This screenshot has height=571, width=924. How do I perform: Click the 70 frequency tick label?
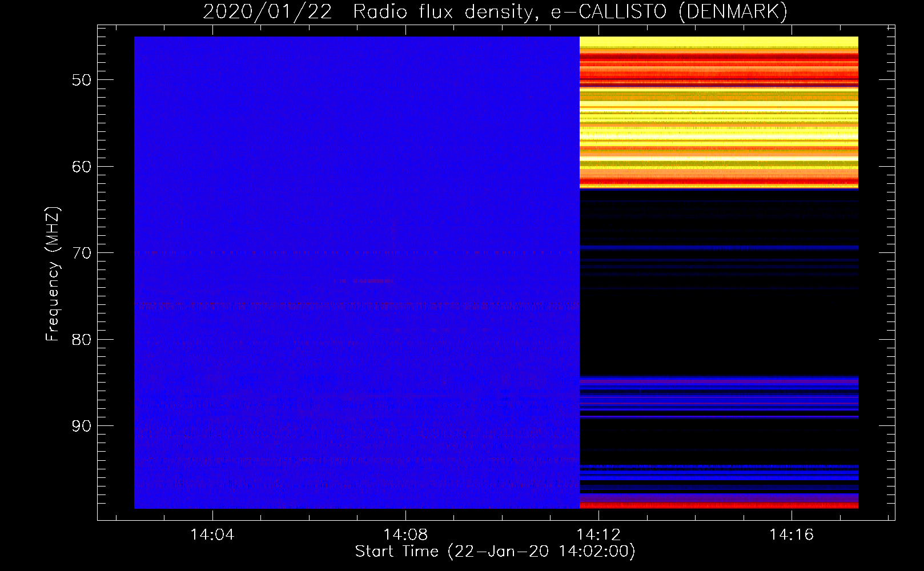[82, 253]
